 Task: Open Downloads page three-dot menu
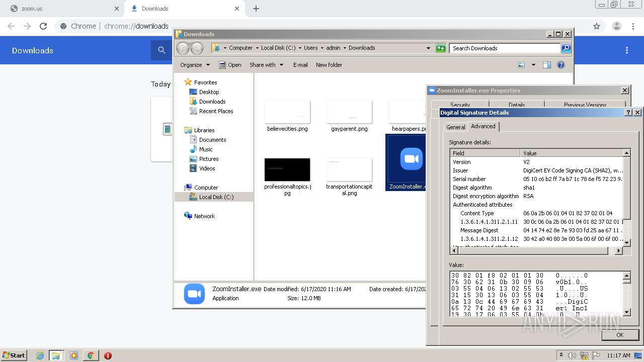[627, 50]
